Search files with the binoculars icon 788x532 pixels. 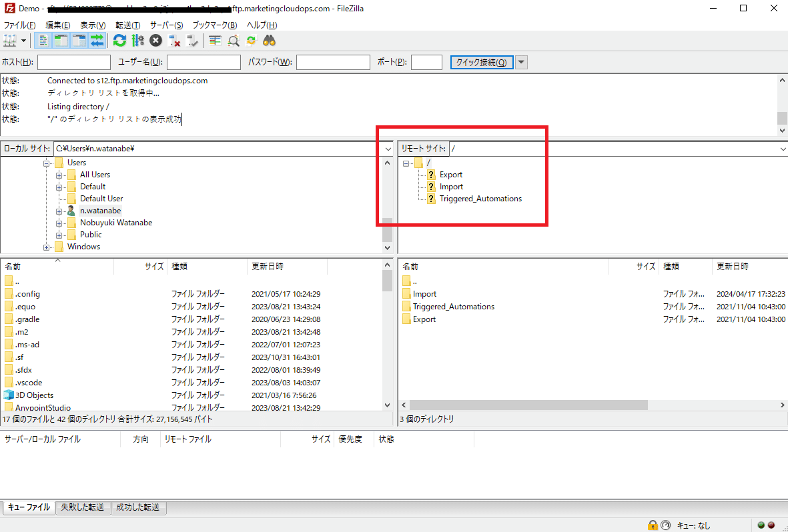click(270, 41)
